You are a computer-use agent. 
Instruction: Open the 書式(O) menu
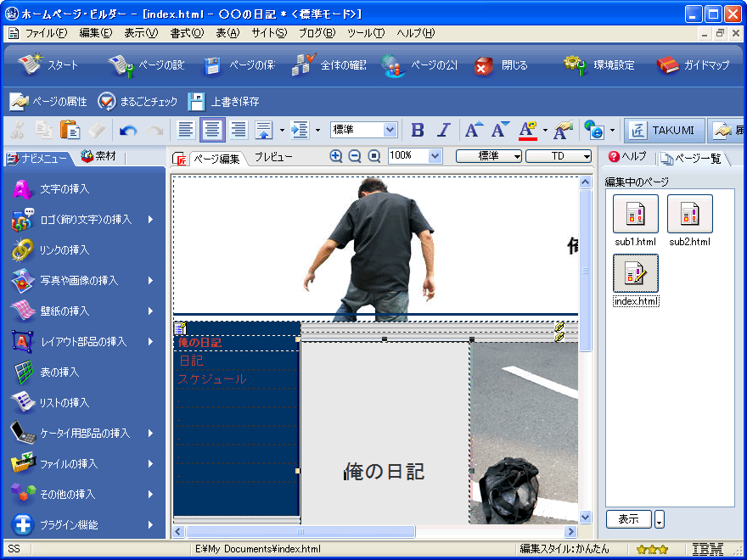[188, 33]
